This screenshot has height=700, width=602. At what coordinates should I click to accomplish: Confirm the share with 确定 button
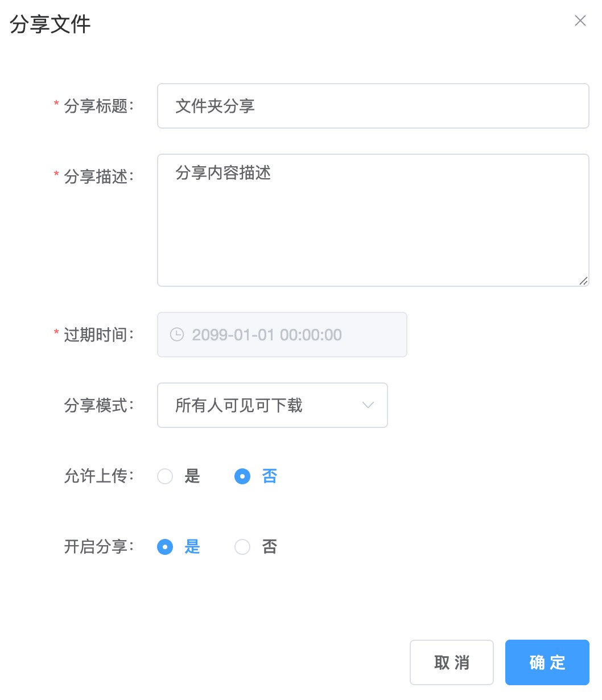click(x=547, y=662)
